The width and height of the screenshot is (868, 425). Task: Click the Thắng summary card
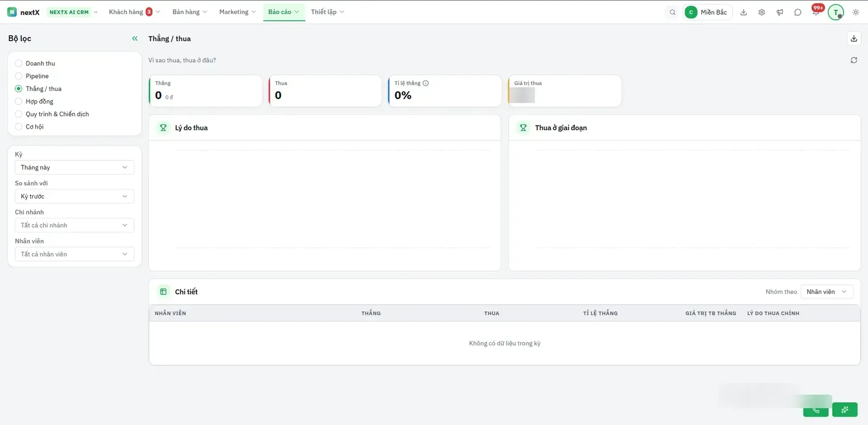tap(206, 91)
